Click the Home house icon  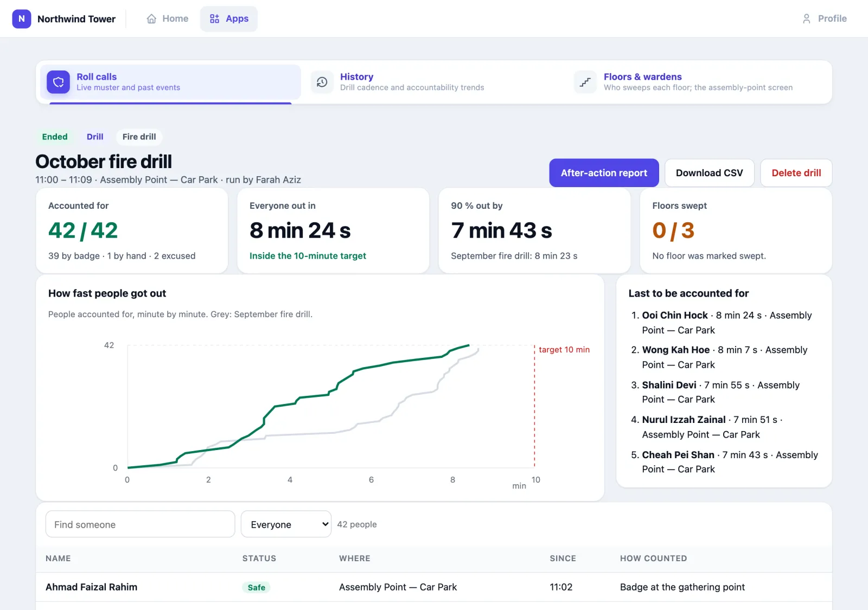(x=151, y=18)
